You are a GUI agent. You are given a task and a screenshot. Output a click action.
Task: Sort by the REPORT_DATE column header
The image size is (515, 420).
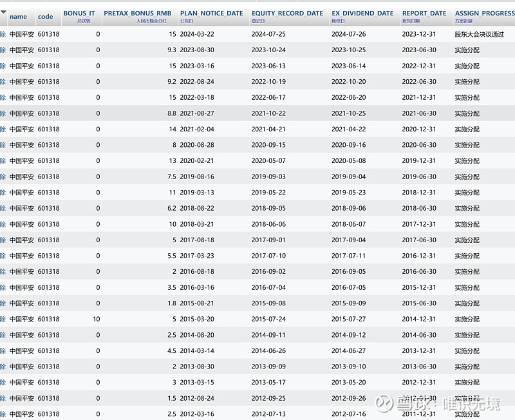(424, 13)
